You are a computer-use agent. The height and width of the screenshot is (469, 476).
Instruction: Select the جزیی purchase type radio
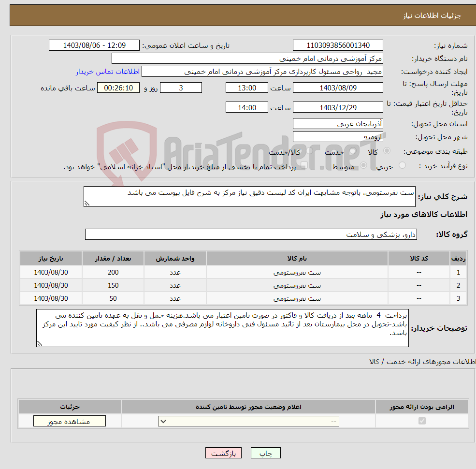pos(402,165)
